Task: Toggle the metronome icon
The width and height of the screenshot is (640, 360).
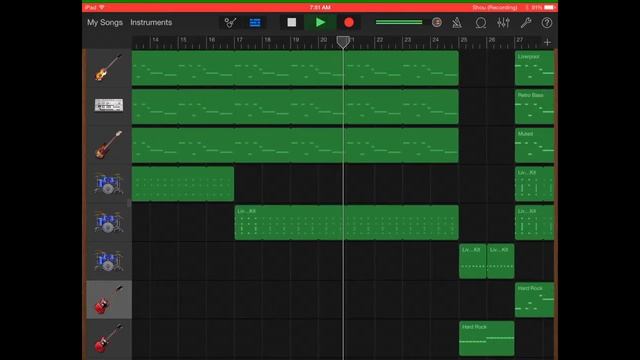Action: pyautogui.click(x=457, y=23)
